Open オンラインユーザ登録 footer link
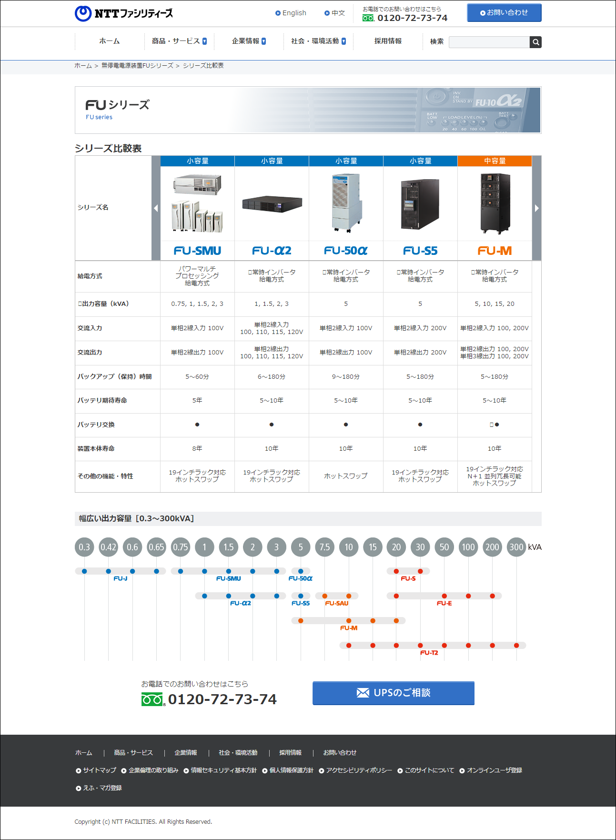Image resolution: width=616 pixels, height=840 pixels. [x=491, y=770]
